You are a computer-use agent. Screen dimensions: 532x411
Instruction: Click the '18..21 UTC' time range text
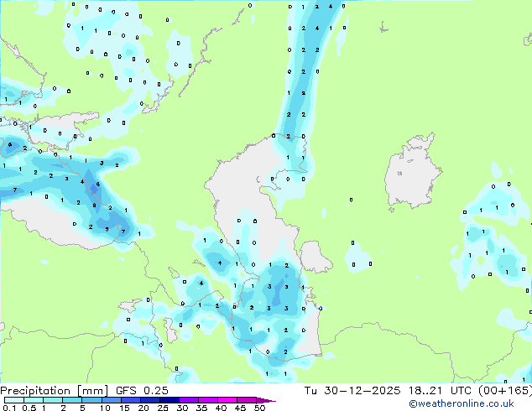pos(440,391)
